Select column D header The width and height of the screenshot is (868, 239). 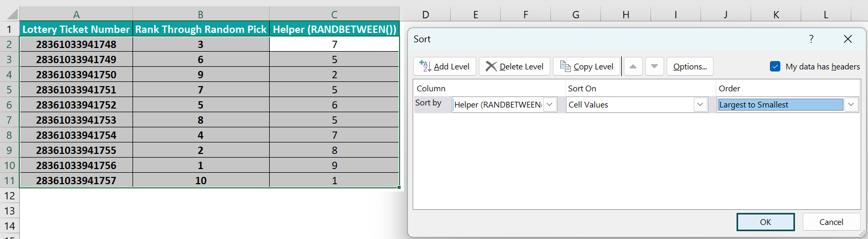coord(426,14)
